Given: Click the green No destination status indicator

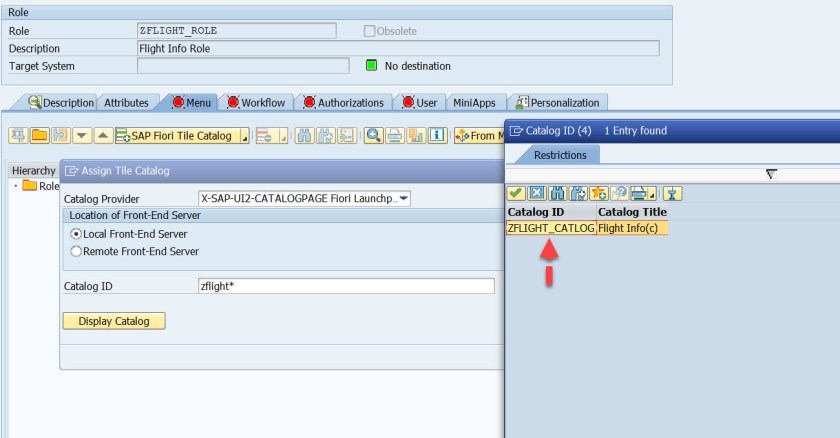Looking at the screenshot, I should click(371, 65).
